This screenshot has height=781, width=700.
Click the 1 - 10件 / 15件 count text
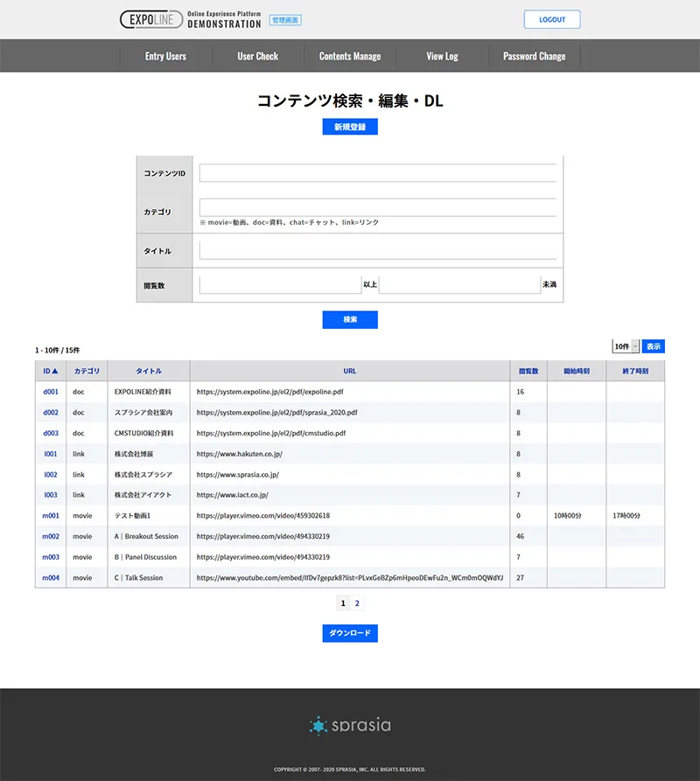coord(57,350)
